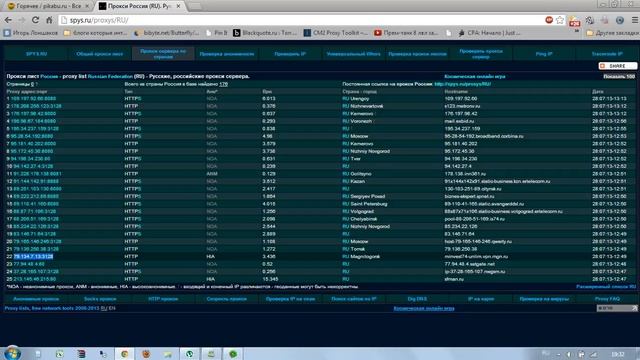Click the Nizhnevartovsk city cell
Viewport: 640px width, 360px height.
coord(367,106)
